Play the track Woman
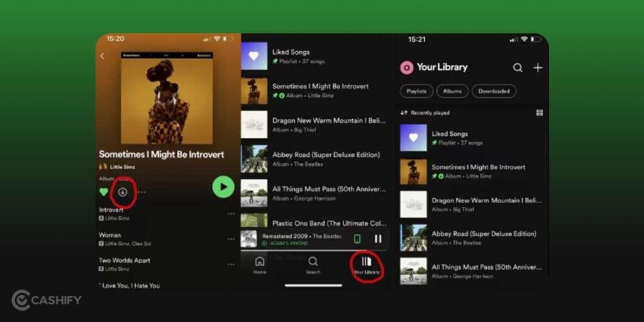 tap(109, 235)
